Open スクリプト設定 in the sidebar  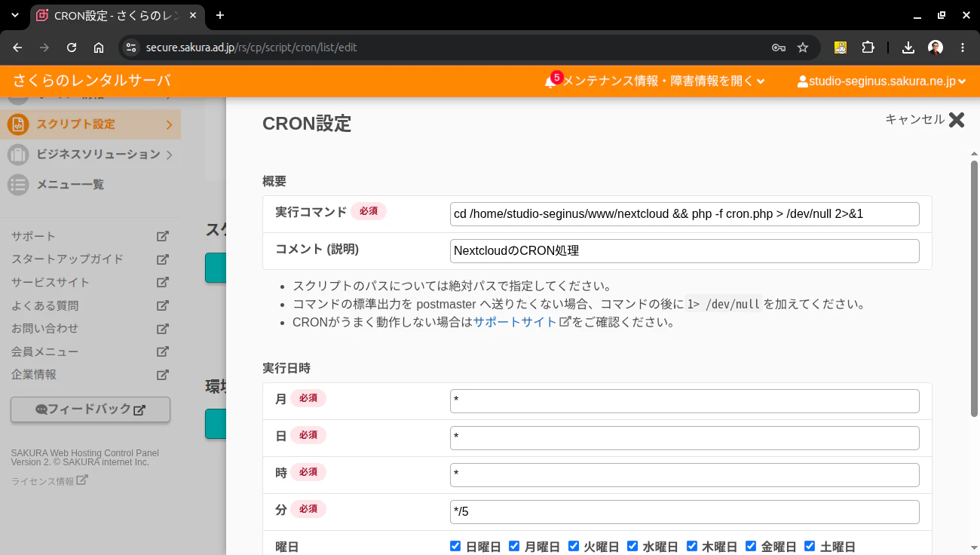[x=90, y=124]
